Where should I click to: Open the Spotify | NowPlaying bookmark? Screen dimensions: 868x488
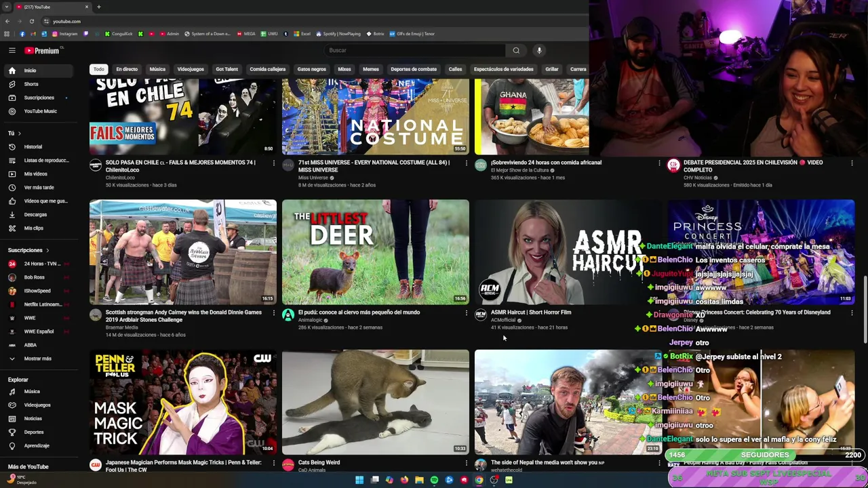pyautogui.click(x=338, y=34)
